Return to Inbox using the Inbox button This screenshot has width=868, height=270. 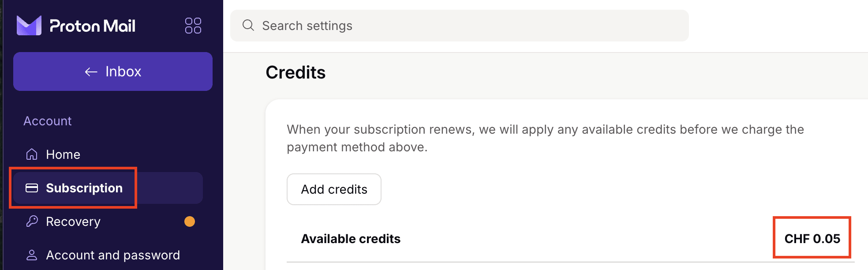pyautogui.click(x=112, y=71)
